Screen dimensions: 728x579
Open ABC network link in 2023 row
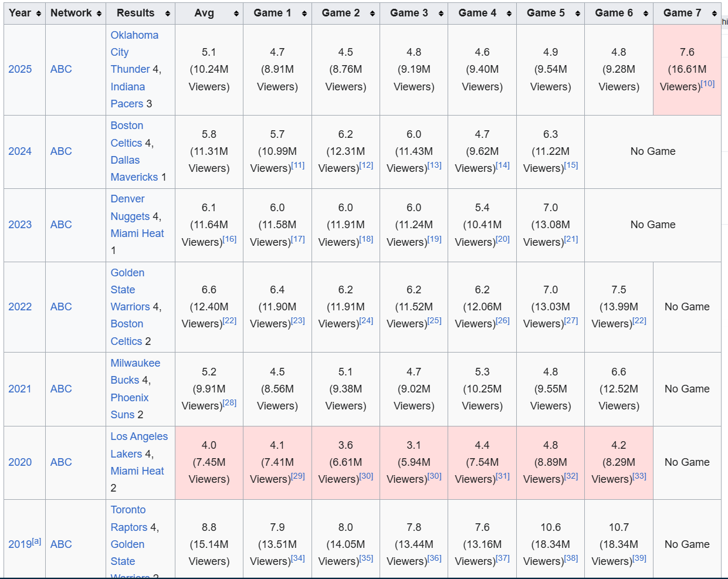point(61,225)
